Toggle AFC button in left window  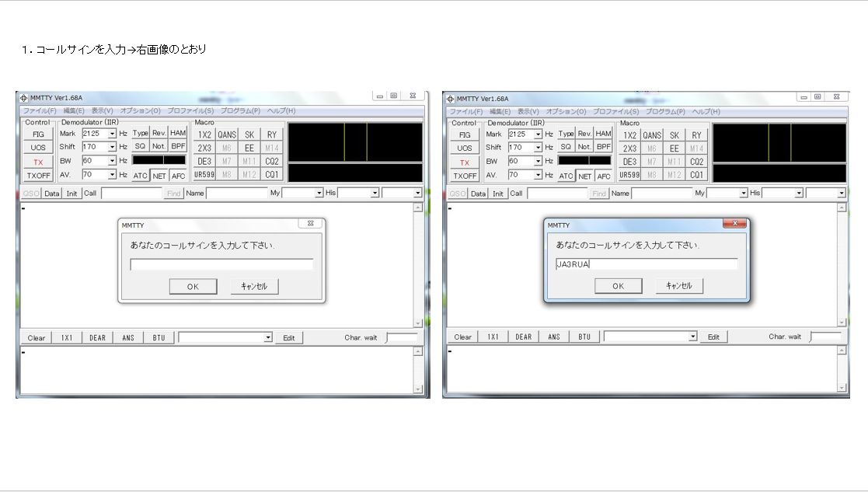coord(178,176)
